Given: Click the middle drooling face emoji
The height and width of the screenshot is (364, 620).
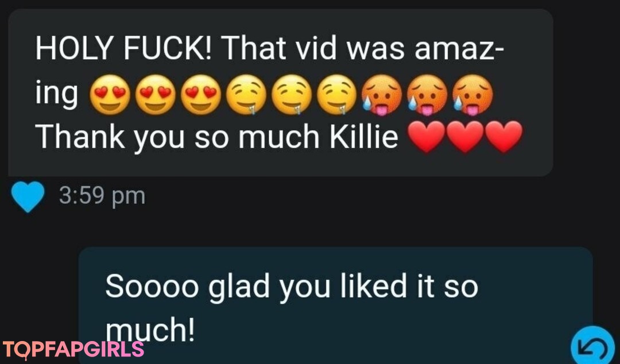Looking at the screenshot, I should pos(292,95).
